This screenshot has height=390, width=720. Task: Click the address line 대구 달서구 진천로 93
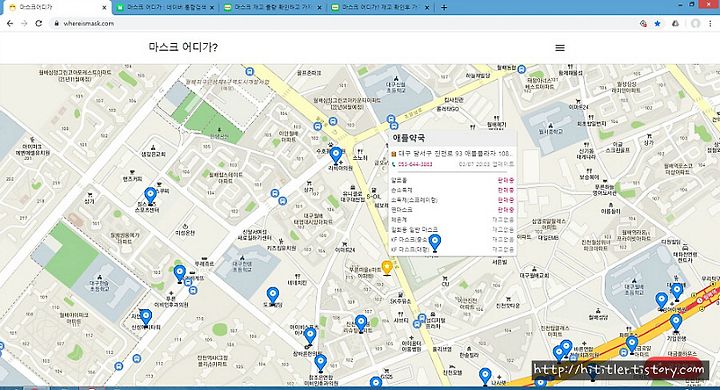454,153
